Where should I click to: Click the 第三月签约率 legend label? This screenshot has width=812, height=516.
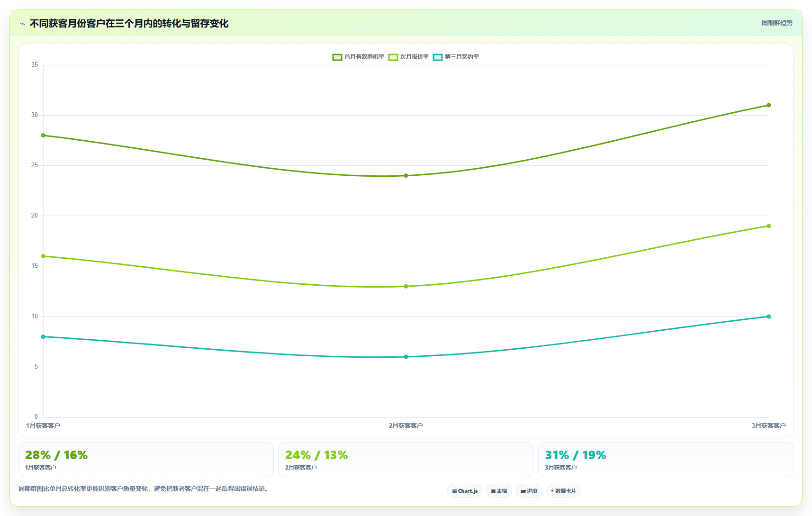point(462,57)
